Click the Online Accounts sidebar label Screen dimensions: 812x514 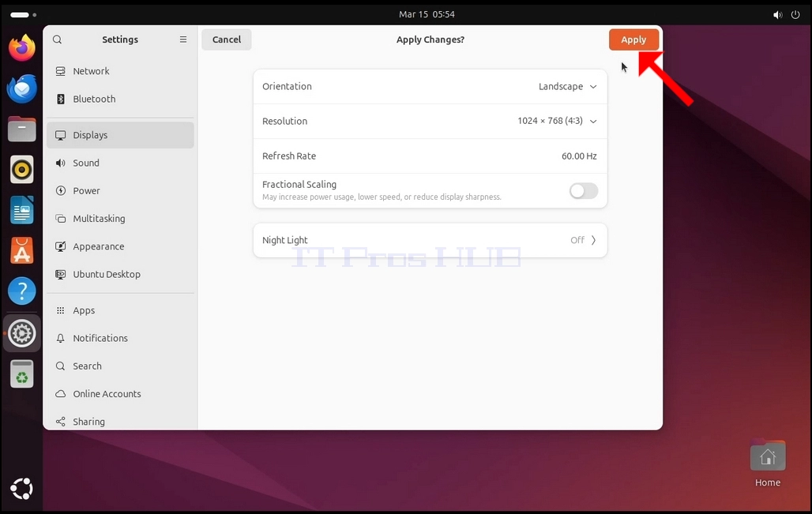pyautogui.click(x=107, y=394)
